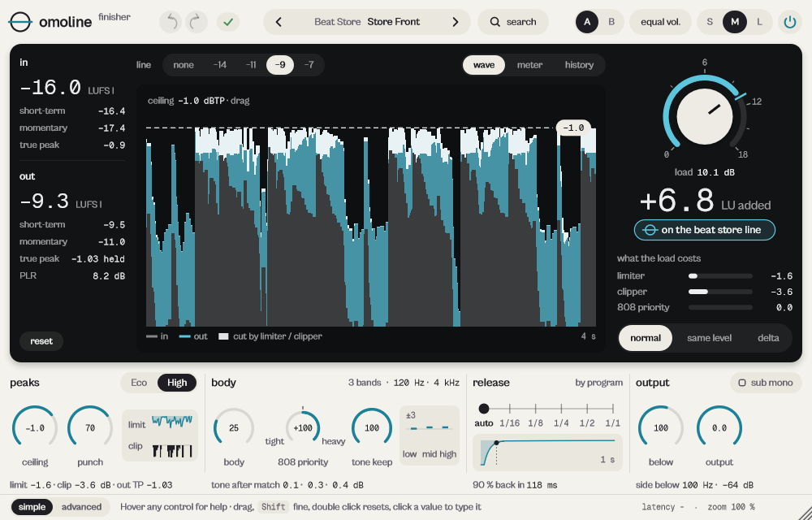812x520 pixels.
Task: Choose size L
Action: pos(760,22)
